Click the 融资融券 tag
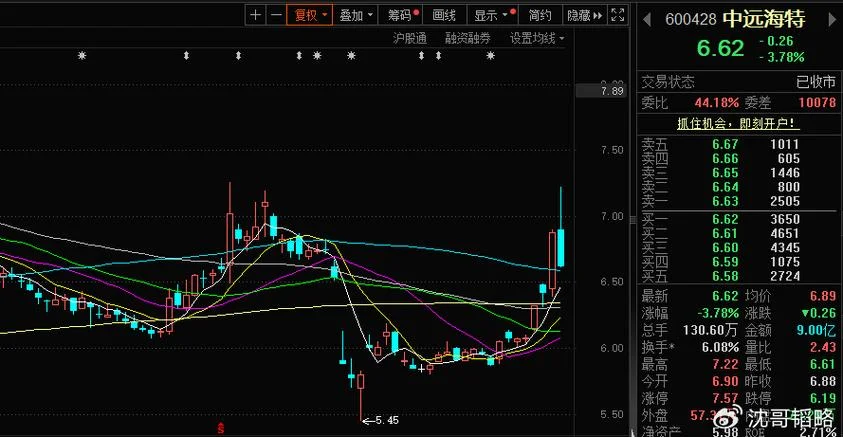This screenshot has height=437, width=843. (x=468, y=38)
